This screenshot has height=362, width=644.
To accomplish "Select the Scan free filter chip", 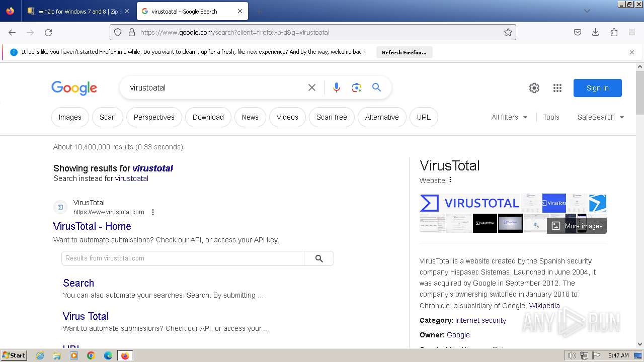I will pos(332,117).
